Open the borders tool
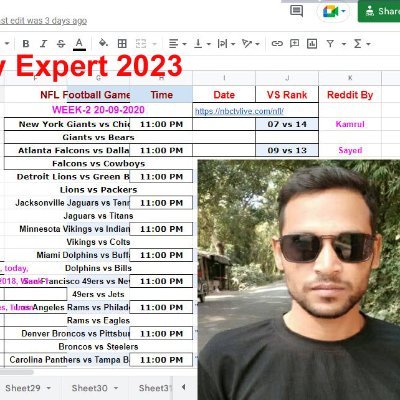 [x=122, y=44]
